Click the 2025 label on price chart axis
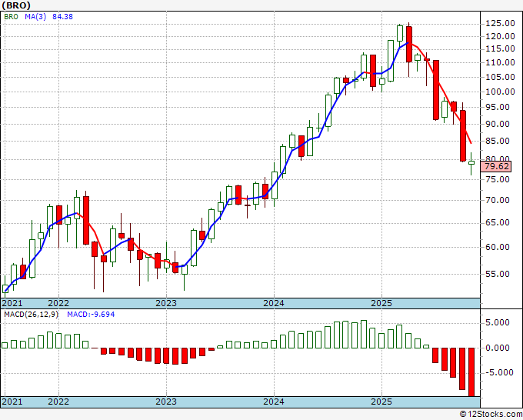 pos(381,303)
